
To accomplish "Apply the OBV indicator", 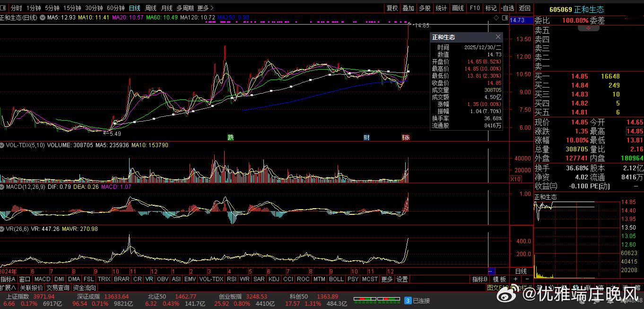I will 162,279.
